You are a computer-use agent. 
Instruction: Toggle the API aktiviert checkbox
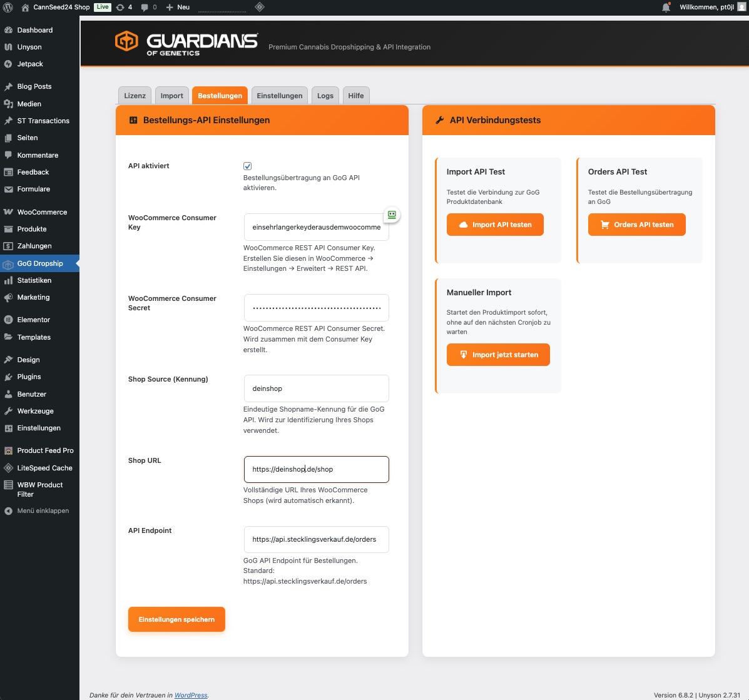247,166
